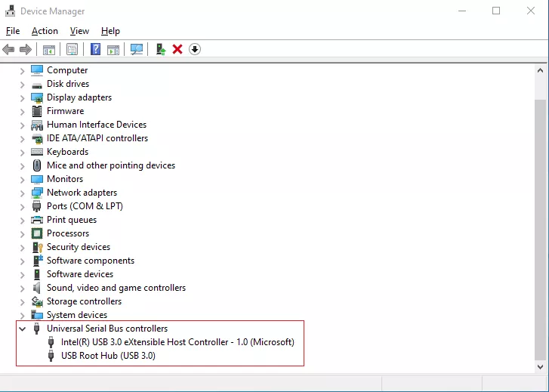This screenshot has width=549, height=392.
Task: Select the Computer category icon
Action: point(37,70)
